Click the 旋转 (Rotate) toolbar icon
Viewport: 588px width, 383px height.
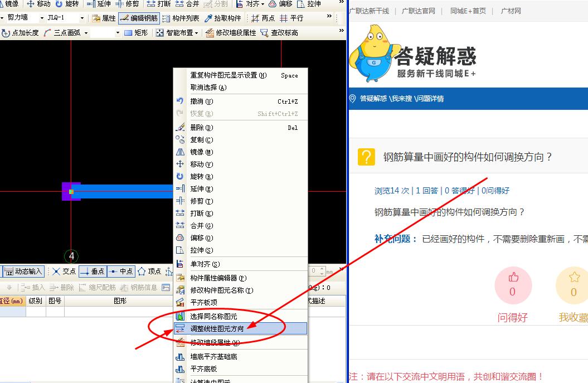67,4
